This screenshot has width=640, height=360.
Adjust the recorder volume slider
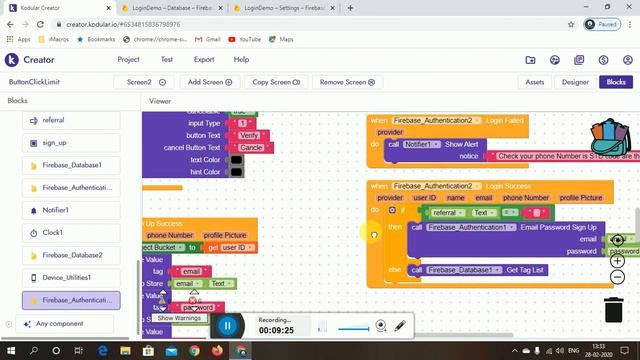(353, 328)
